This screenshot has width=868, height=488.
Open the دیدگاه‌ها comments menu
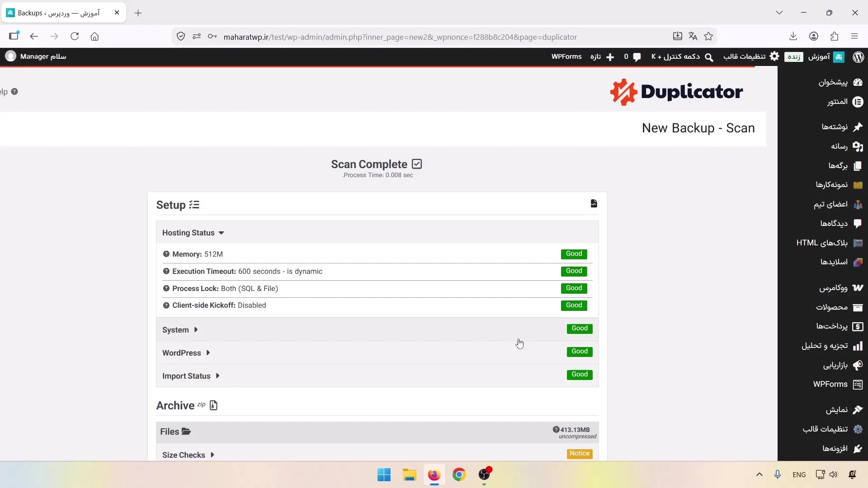[823, 224]
